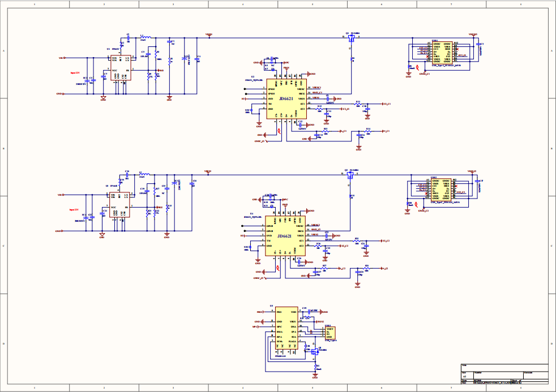This screenshot has height=392, width=556.
Task: Click the GNDC_C2 label under USB2
Action: pos(423,210)
